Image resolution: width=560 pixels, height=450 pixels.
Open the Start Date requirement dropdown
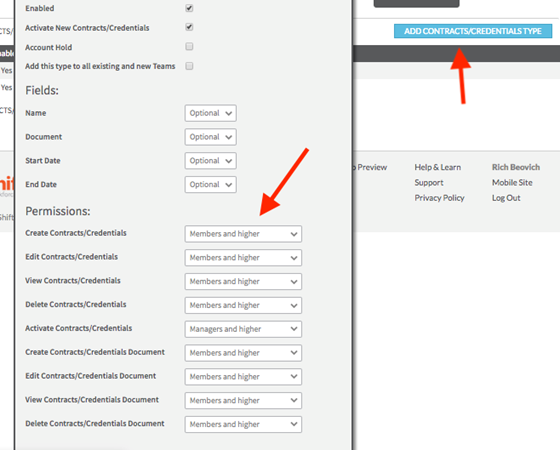(x=210, y=161)
